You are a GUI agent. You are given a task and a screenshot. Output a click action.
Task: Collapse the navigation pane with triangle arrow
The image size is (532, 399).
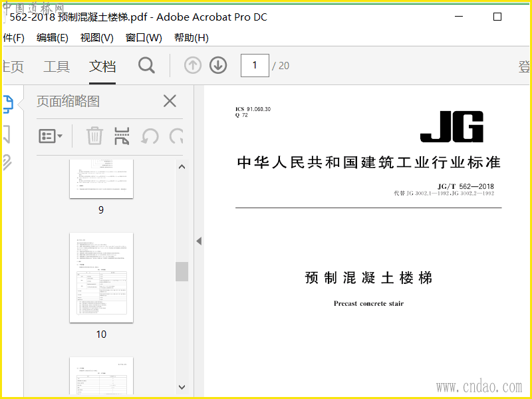[x=199, y=241]
